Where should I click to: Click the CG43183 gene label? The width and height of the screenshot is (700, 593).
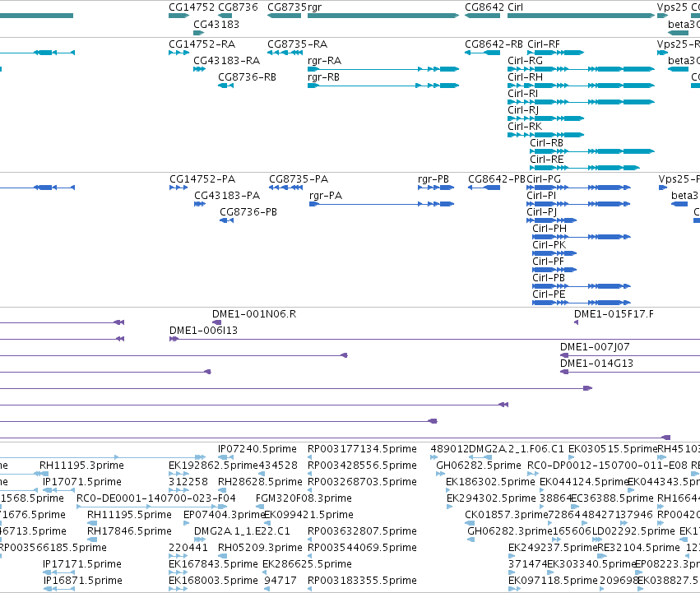click(x=216, y=24)
